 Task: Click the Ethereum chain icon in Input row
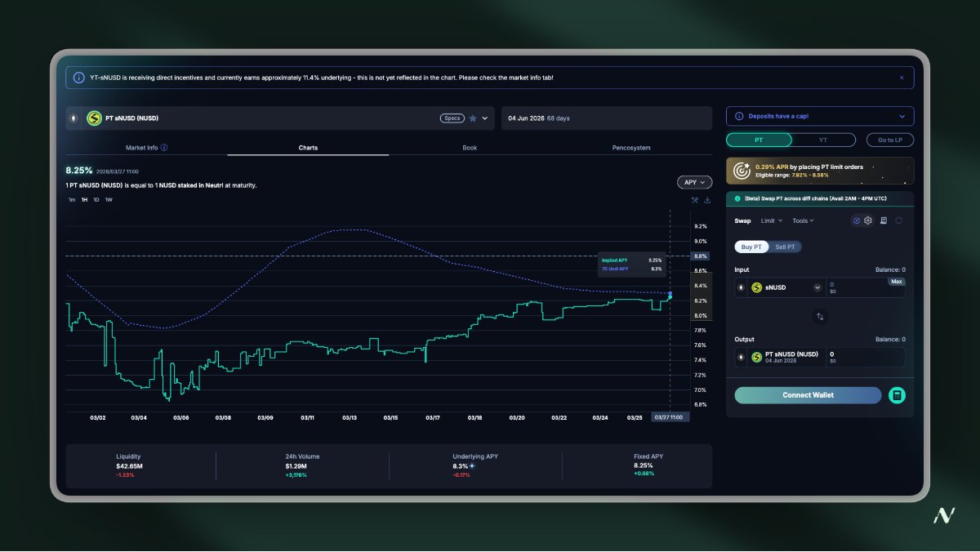[x=742, y=287]
